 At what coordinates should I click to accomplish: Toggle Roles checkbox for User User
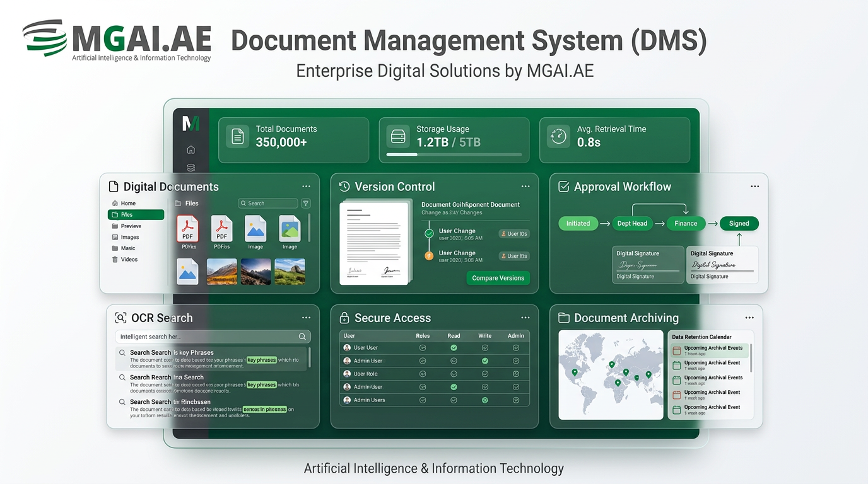pos(423,348)
